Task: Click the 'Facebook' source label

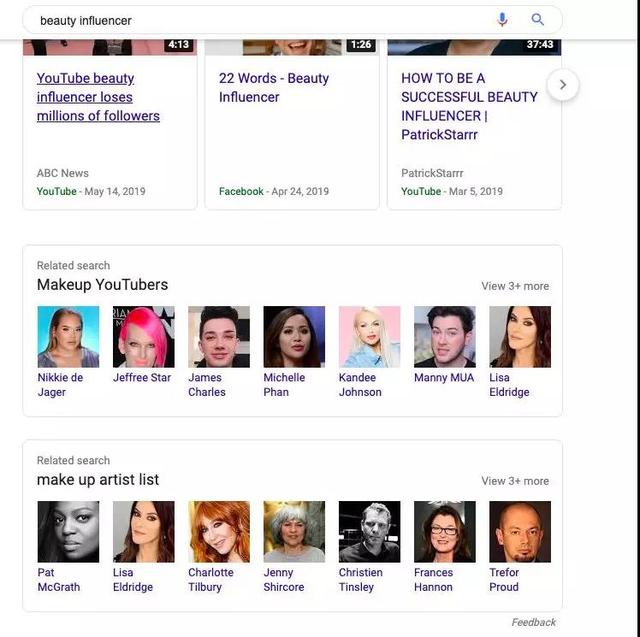Action: (x=241, y=191)
